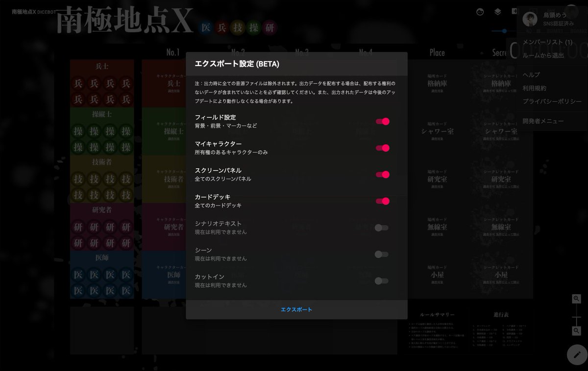The height and width of the screenshot is (371, 588).
Task: Click the user name 鳥頭めう
Action: point(555,16)
